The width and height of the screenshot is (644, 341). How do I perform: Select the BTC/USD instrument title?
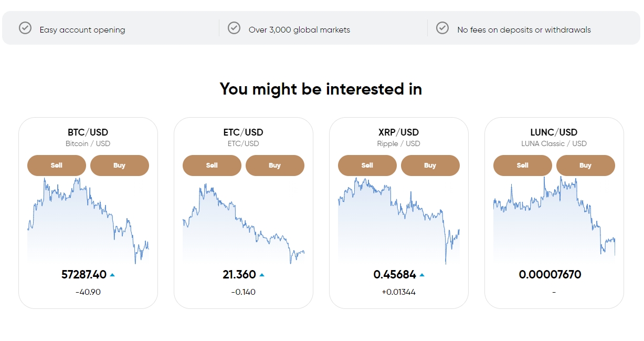point(88,132)
